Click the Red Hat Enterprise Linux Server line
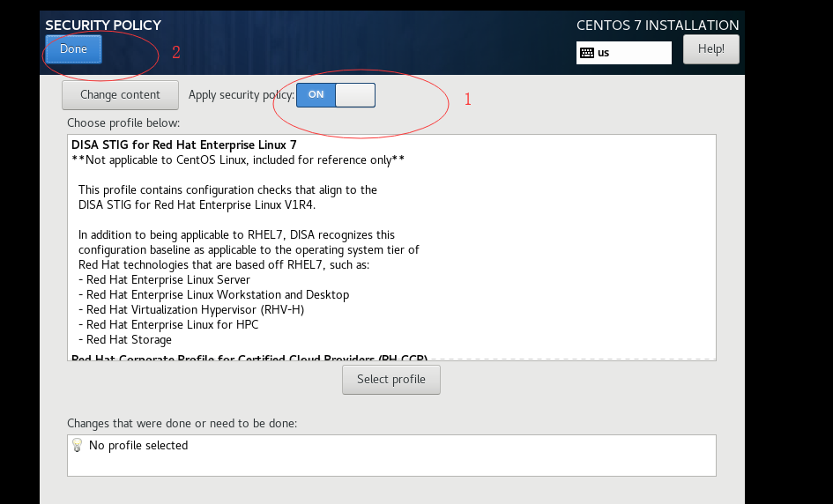 pyautogui.click(x=164, y=280)
